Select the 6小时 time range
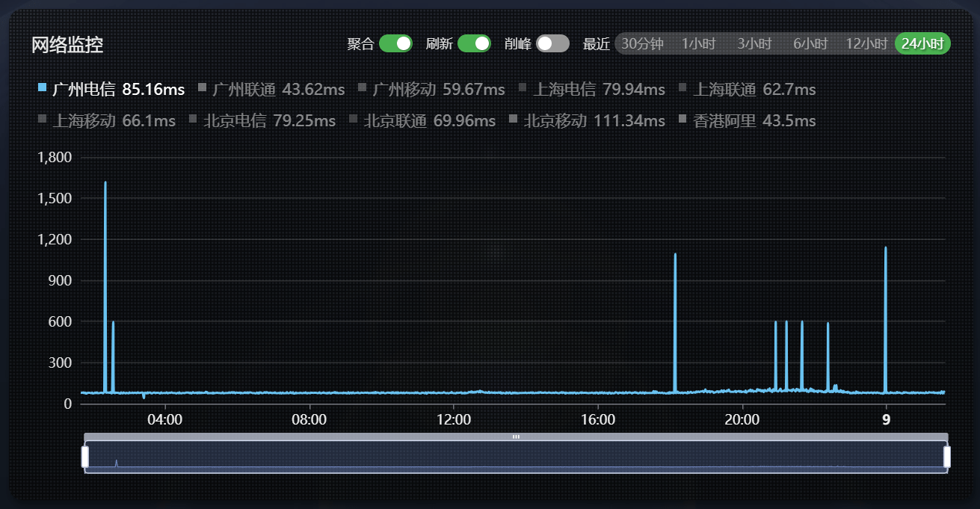This screenshot has width=980, height=509. pos(810,44)
